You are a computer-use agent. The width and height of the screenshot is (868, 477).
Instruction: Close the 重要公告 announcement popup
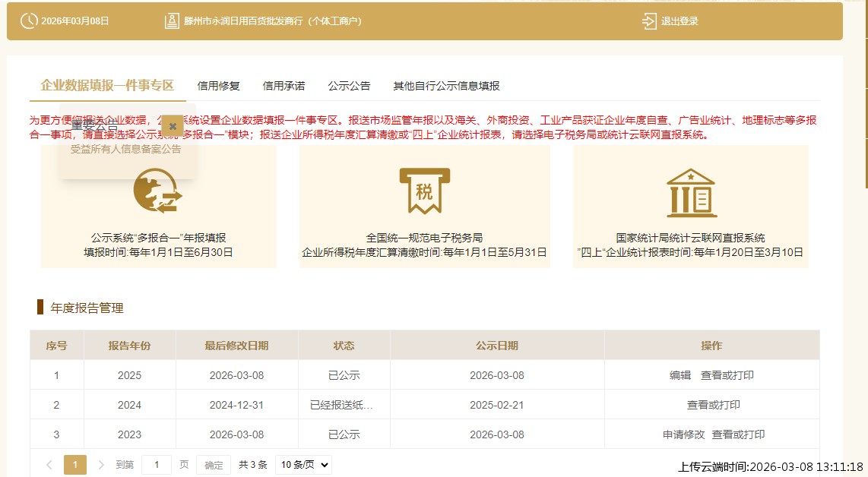pyautogui.click(x=173, y=125)
